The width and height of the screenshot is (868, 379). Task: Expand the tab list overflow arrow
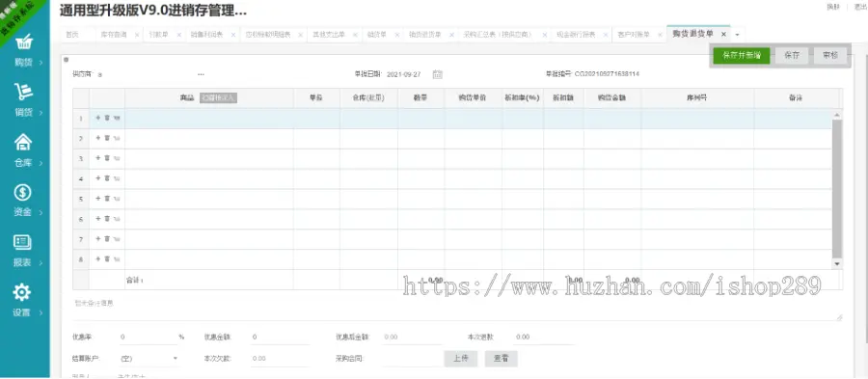[737, 35]
